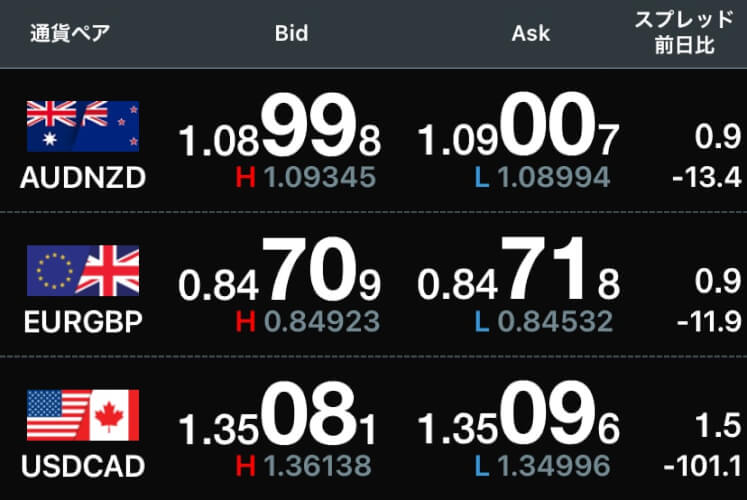The image size is (747, 500).
Task: Click the 通貨ペア column header
Action: tap(70, 33)
